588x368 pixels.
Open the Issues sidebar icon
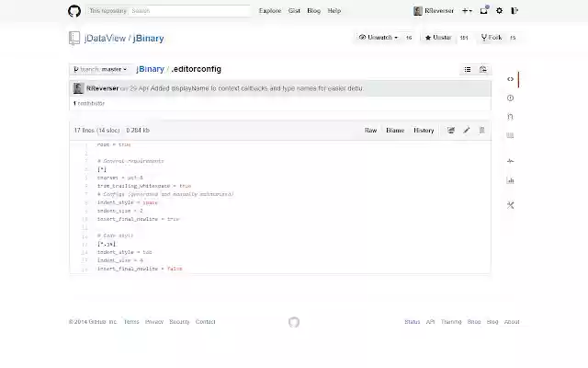pos(511,98)
